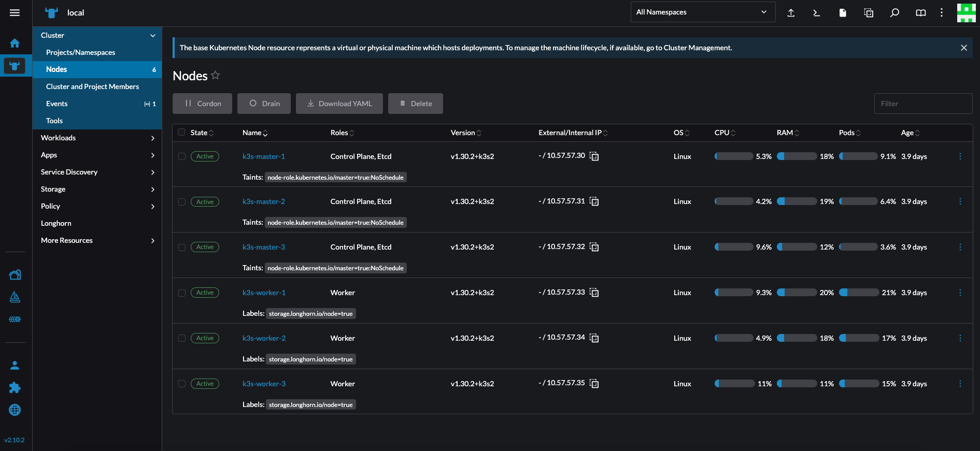
Task: Open Cluster and Project Members
Action: (x=97, y=86)
